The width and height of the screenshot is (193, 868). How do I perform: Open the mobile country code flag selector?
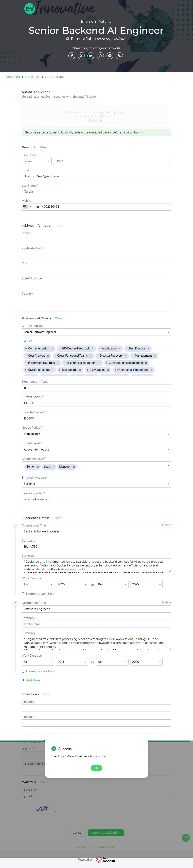[x=27, y=207]
